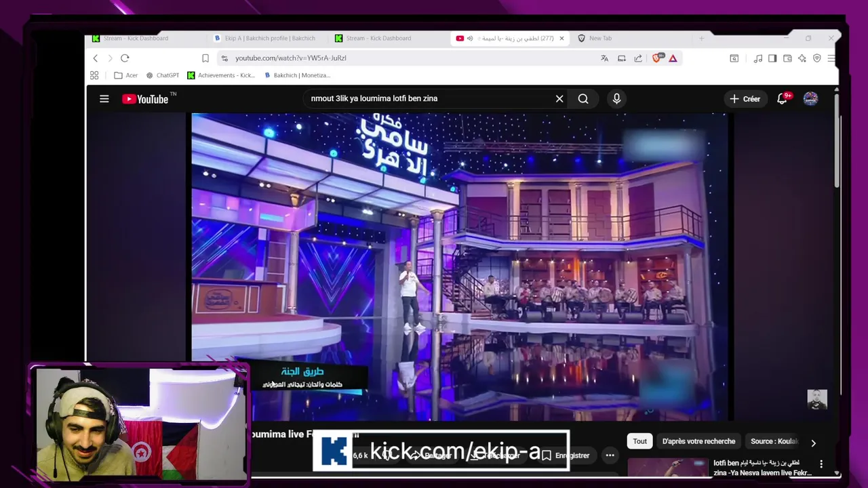Screen dimensions: 868x488
Task: Open Leo AI sparkle icon
Action: coord(802,58)
